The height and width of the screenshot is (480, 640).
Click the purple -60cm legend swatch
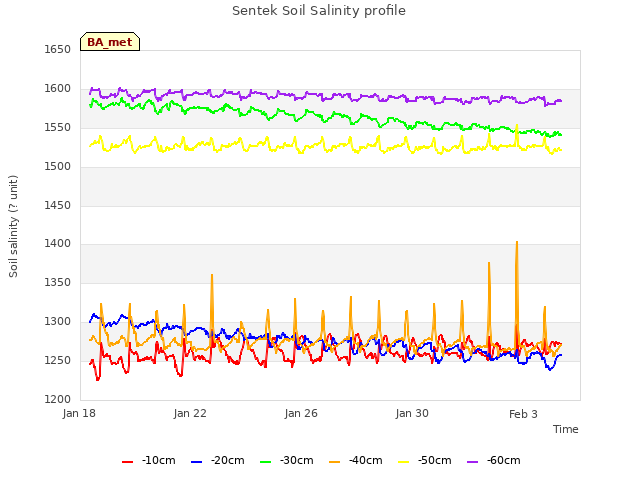pos(472,462)
